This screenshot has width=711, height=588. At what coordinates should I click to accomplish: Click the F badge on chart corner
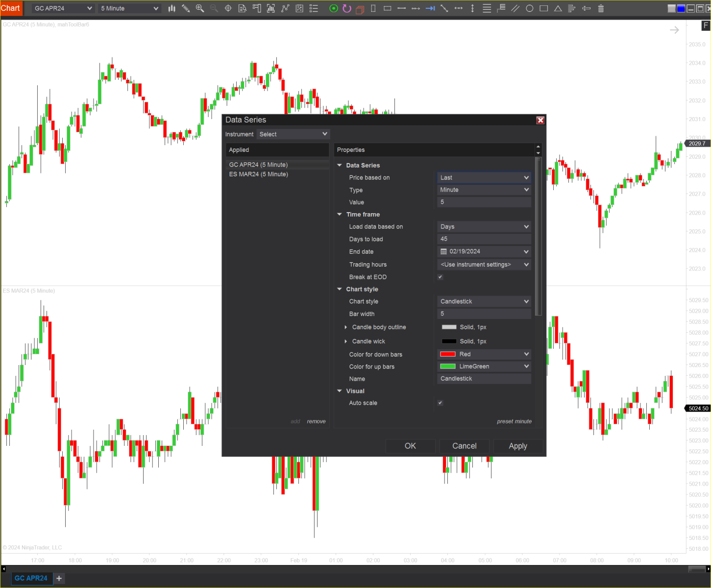(706, 25)
